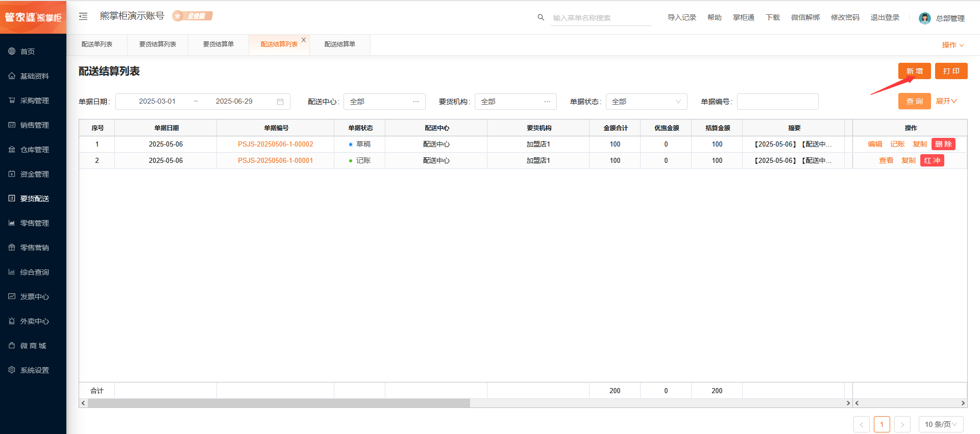This screenshot has width=980, height=434.
Task: Click the 打印 button
Action: point(951,71)
